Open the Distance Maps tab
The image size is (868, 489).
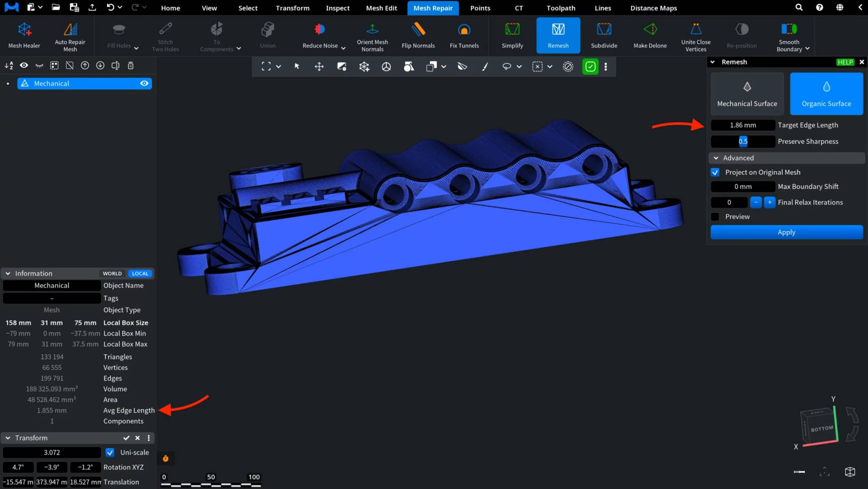pos(654,8)
